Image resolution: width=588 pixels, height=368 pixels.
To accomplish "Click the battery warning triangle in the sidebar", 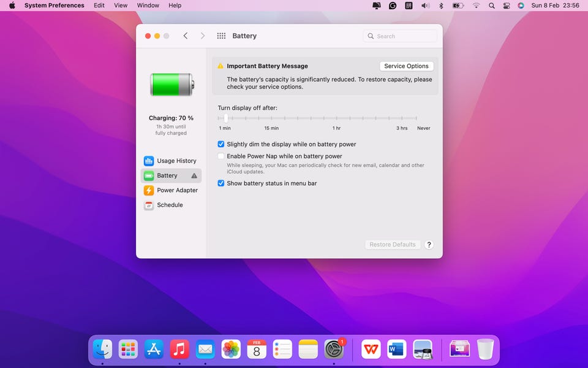I will [x=194, y=175].
